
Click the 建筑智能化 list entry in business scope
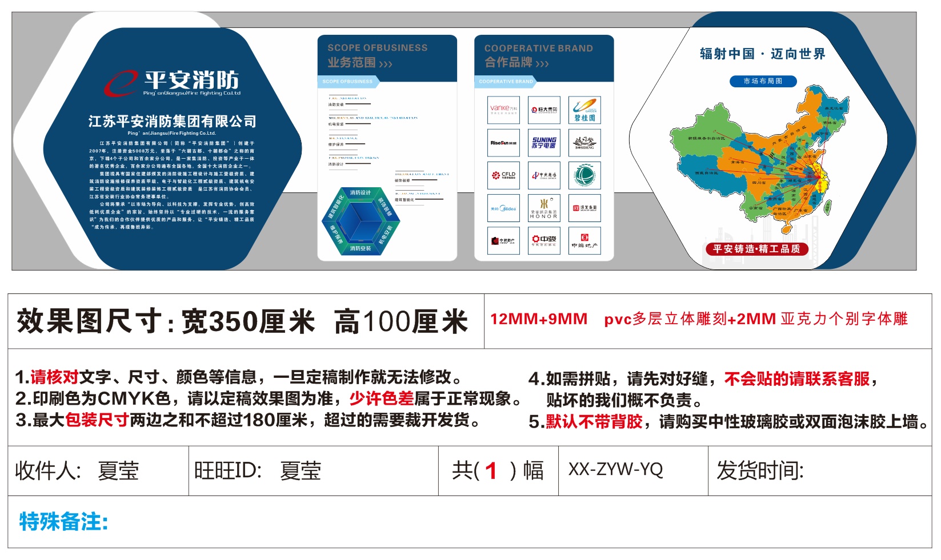[x=405, y=200]
